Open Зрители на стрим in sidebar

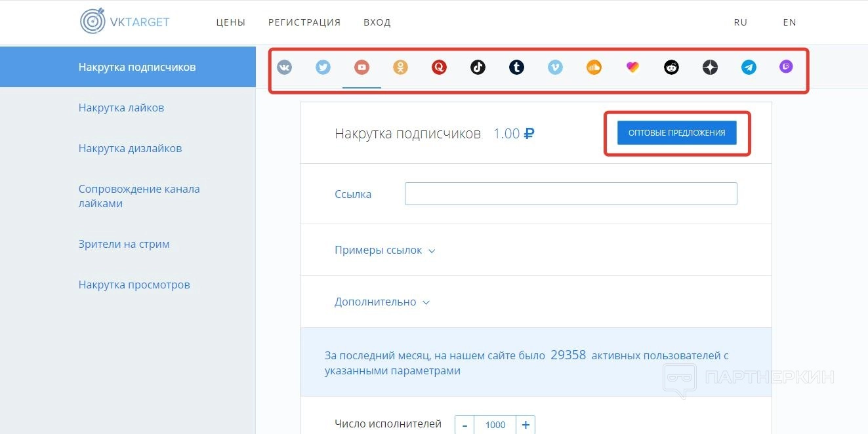coord(124,244)
